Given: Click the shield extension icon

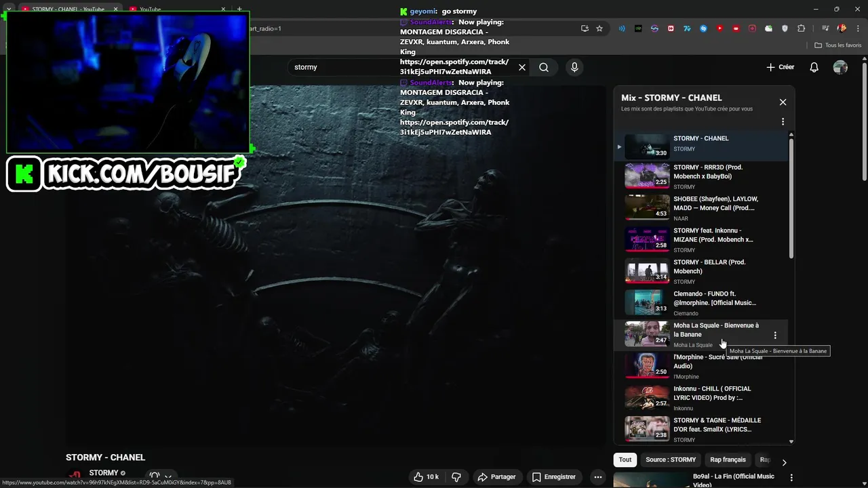Looking at the screenshot, I should [x=785, y=28].
